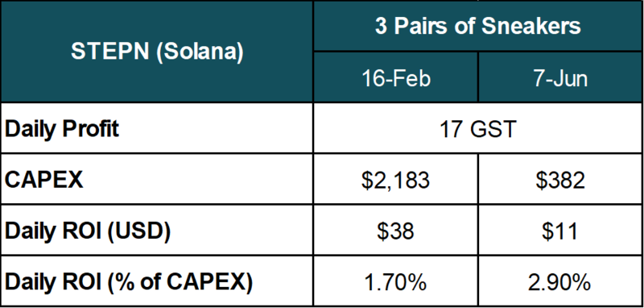Image resolution: width=644 pixels, height=308 pixels.
Task: Click the $2,183 CAPEX value
Action: [396, 179]
